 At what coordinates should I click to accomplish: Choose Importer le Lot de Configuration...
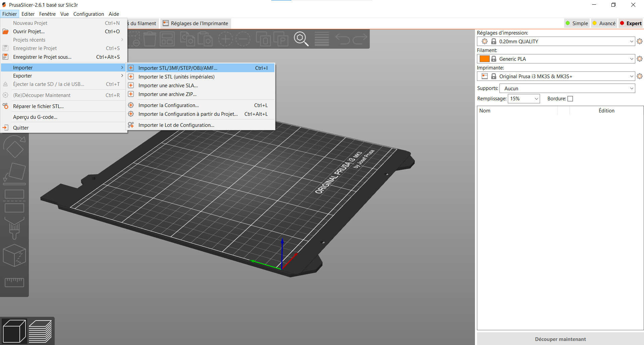[x=201, y=125]
